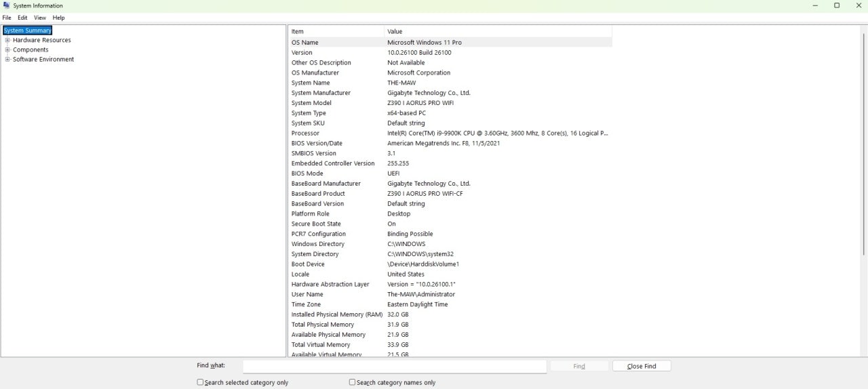Select System Summary in the tree
This screenshot has width=868, height=389.
pyautogui.click(x=28, y=30)
